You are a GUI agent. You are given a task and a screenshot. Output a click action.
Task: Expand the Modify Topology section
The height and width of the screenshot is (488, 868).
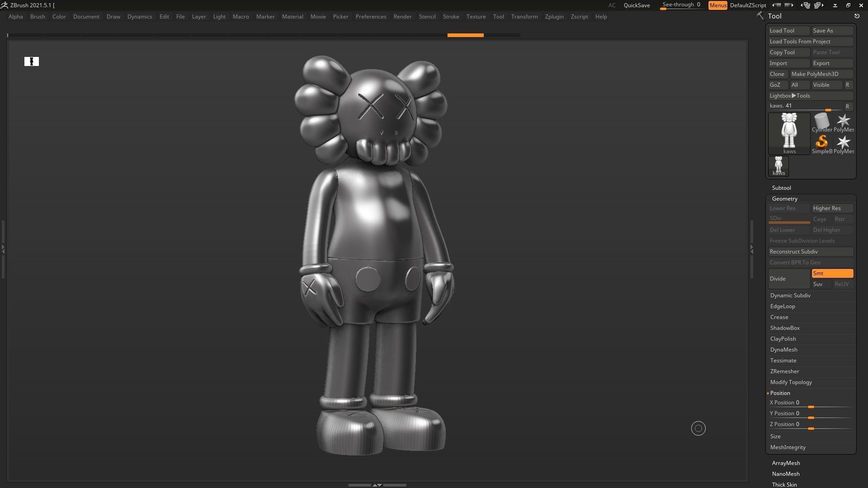(x=791, y=382)
